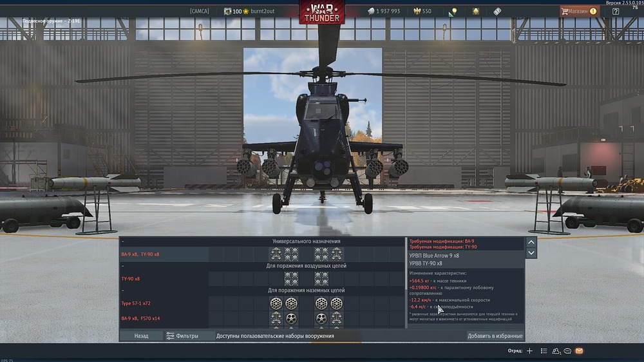Screen dimensions: 644x362
Task: Select the BA-9 x8, TY-90 x8 preset
Action: 140,254
